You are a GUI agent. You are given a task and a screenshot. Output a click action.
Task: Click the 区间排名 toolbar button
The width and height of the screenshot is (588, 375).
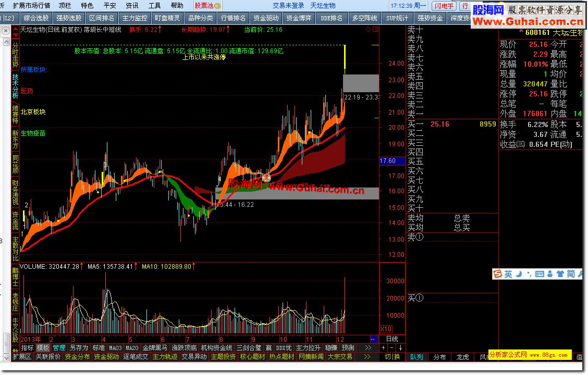[102, 18]
